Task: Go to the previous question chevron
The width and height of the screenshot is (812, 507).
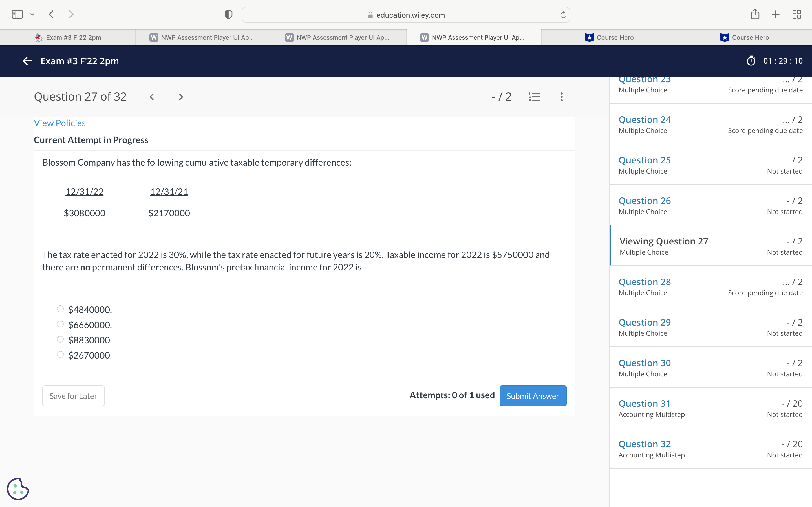Action: 152,97
